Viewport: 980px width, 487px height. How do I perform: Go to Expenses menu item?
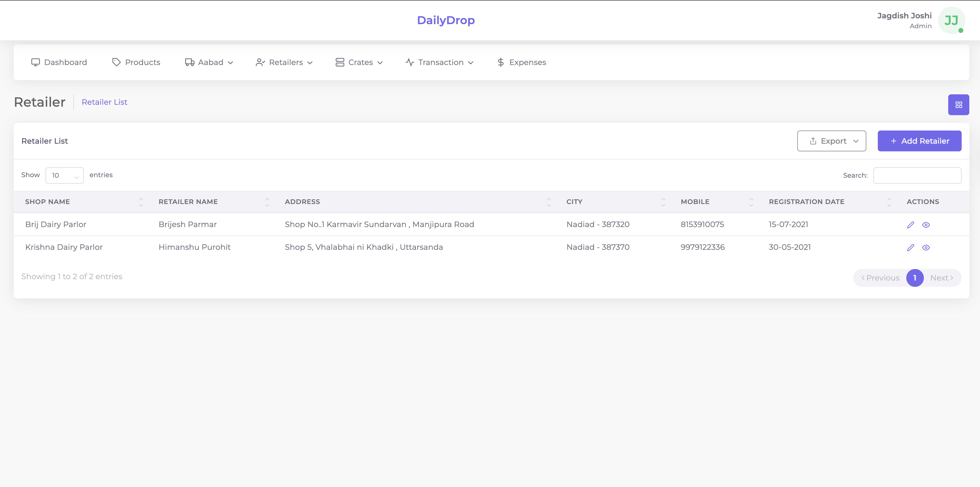click(522, 63)
